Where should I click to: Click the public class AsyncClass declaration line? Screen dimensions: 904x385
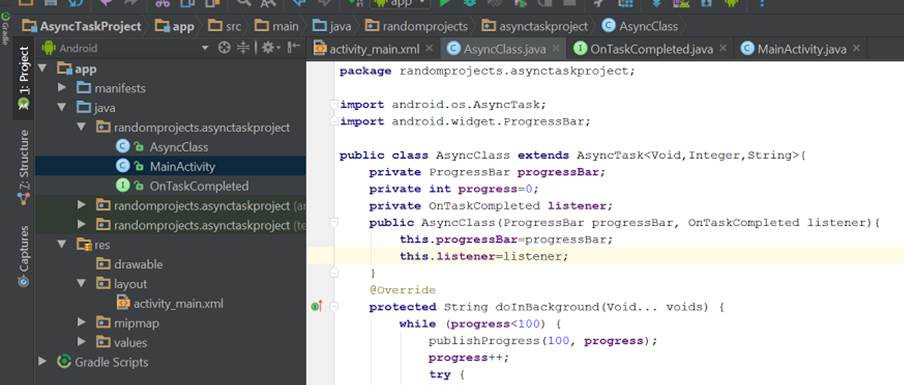click(x=572, y=155)
